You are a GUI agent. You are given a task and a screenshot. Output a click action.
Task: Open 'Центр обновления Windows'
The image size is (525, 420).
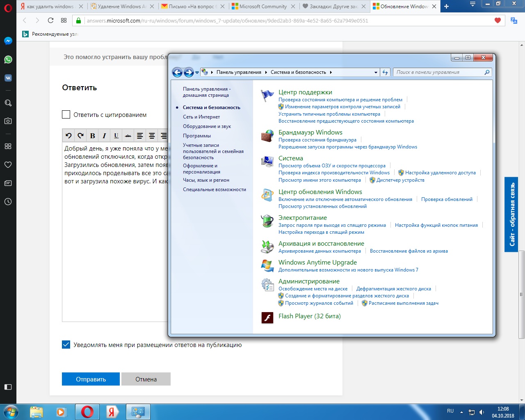[320, 192]
